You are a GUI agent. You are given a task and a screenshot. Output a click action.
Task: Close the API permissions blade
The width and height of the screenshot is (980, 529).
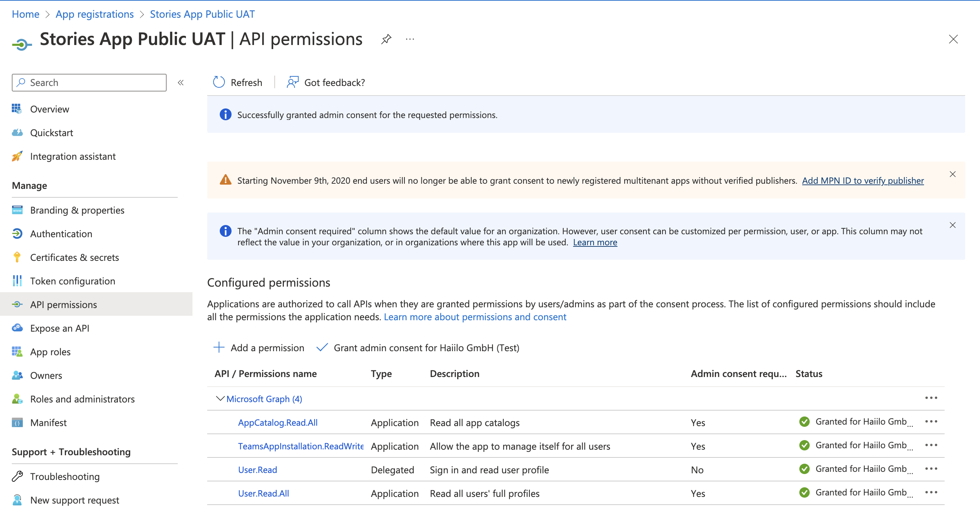pyautogui.click(x=953, y=39)
